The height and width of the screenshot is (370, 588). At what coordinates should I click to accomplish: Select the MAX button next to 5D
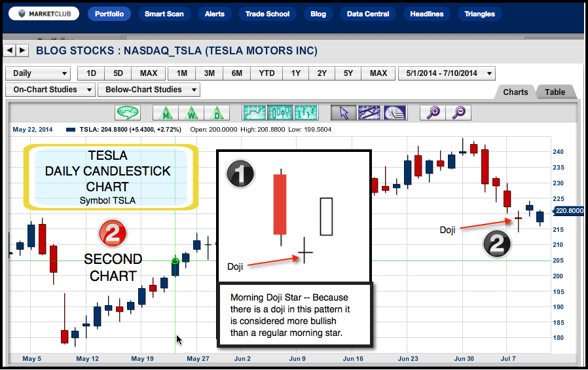(149, 73)
